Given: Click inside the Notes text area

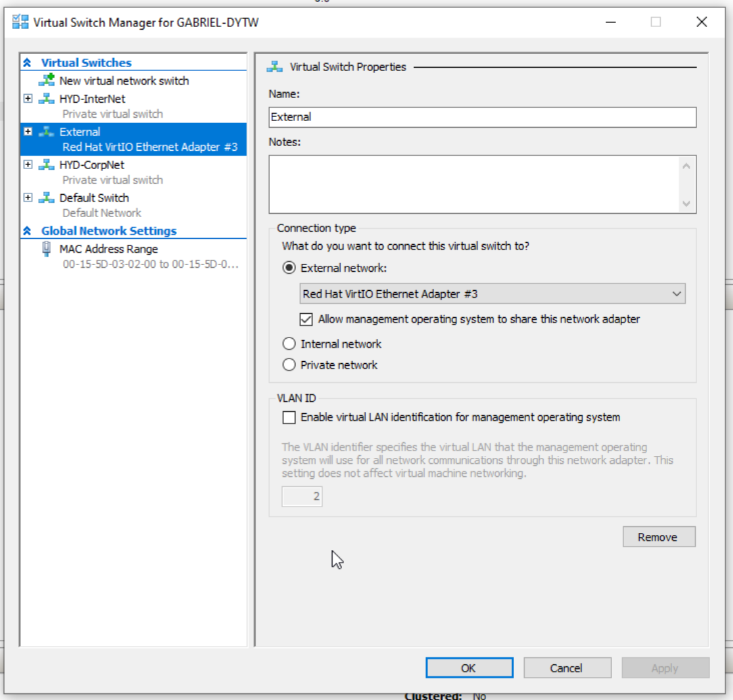Looking at the screenshot, I should (473, 185).
